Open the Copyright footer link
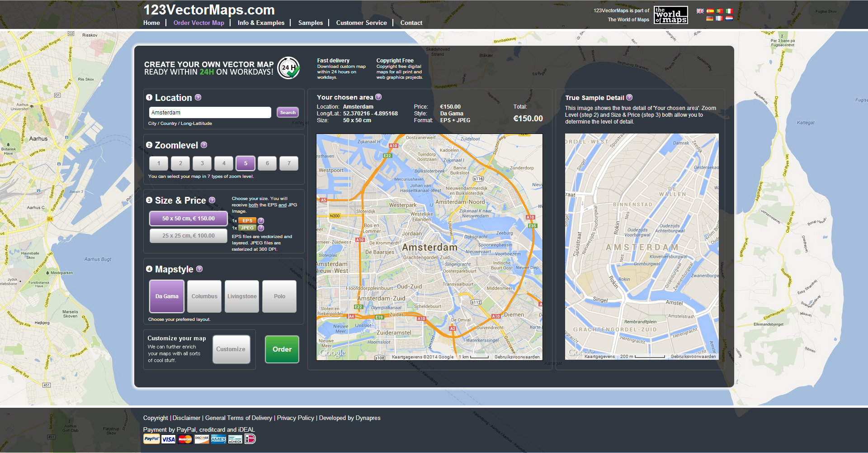This screenshot has width=868, height=453. click(x=156, y=418)
